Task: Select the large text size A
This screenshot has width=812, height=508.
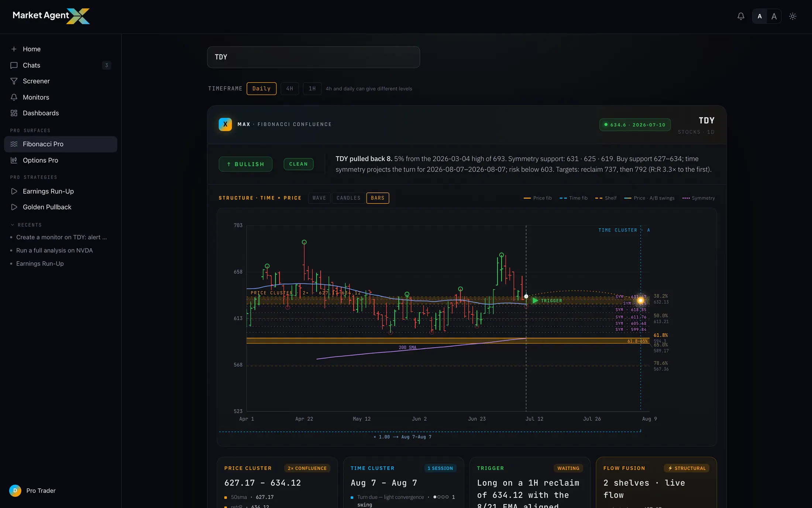Action: (774, 16)
